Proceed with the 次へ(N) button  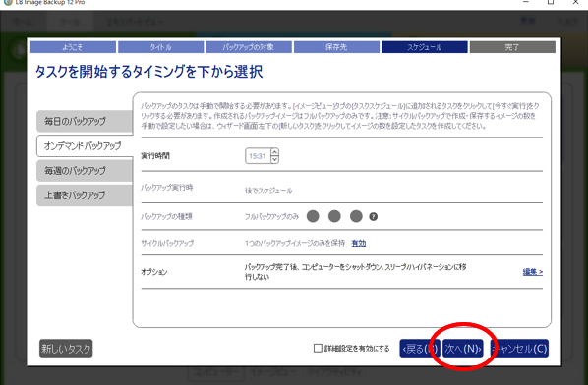pyautogui.click(x=463, y=349)
